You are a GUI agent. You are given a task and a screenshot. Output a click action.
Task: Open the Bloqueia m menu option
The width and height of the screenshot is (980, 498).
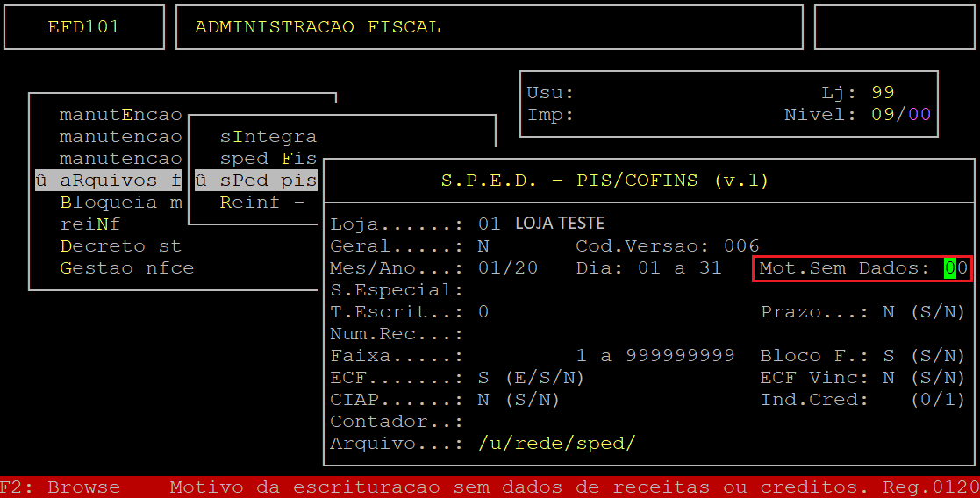click(x=120, y=203)
